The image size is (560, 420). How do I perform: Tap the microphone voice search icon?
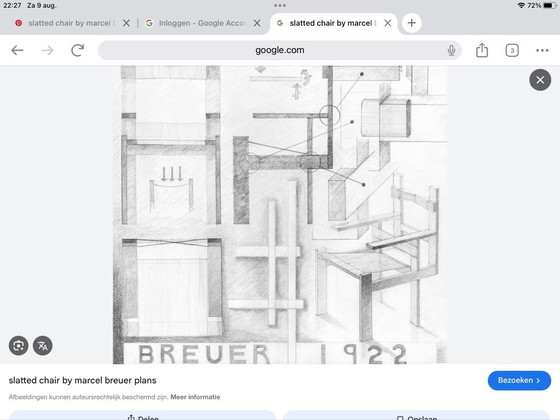[451, 50]
